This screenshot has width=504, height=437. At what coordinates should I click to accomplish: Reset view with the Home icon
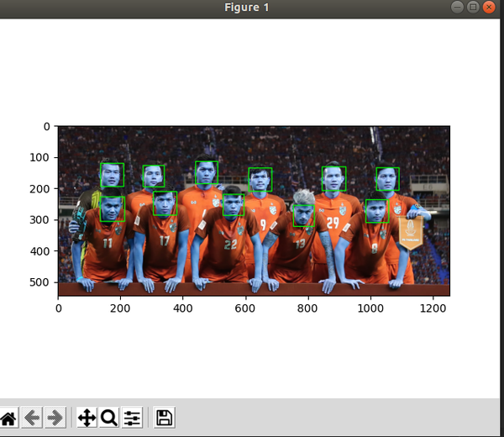click(8, 418)
